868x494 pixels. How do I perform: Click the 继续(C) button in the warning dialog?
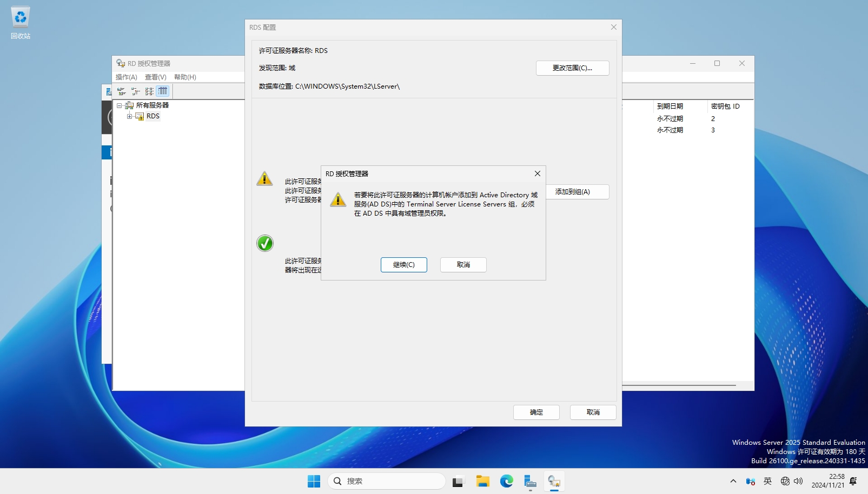click(x=403, y=265)
